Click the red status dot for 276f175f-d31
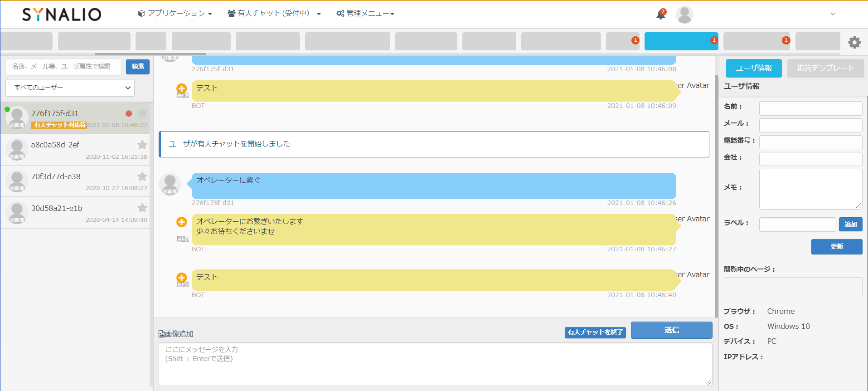 click(129, 113)
